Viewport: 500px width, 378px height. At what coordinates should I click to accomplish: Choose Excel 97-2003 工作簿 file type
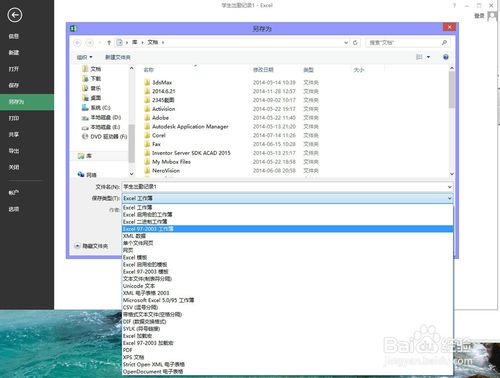tap(287, 229)
